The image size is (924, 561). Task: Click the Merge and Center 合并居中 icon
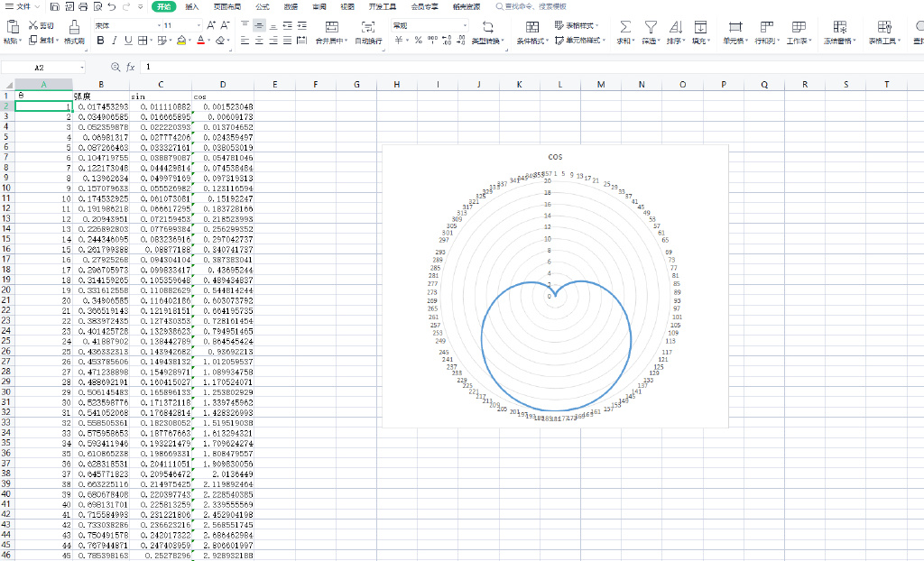[332, 27]
